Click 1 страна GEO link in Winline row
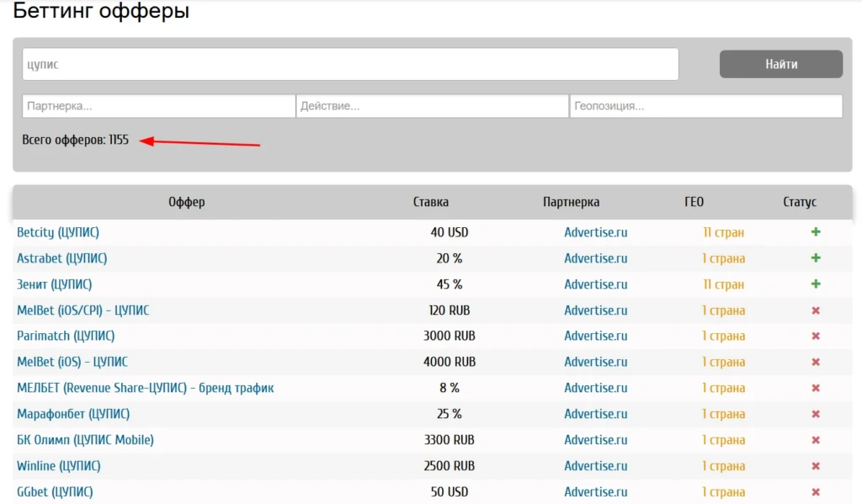The image size is (862, 504). click(723, 466)
